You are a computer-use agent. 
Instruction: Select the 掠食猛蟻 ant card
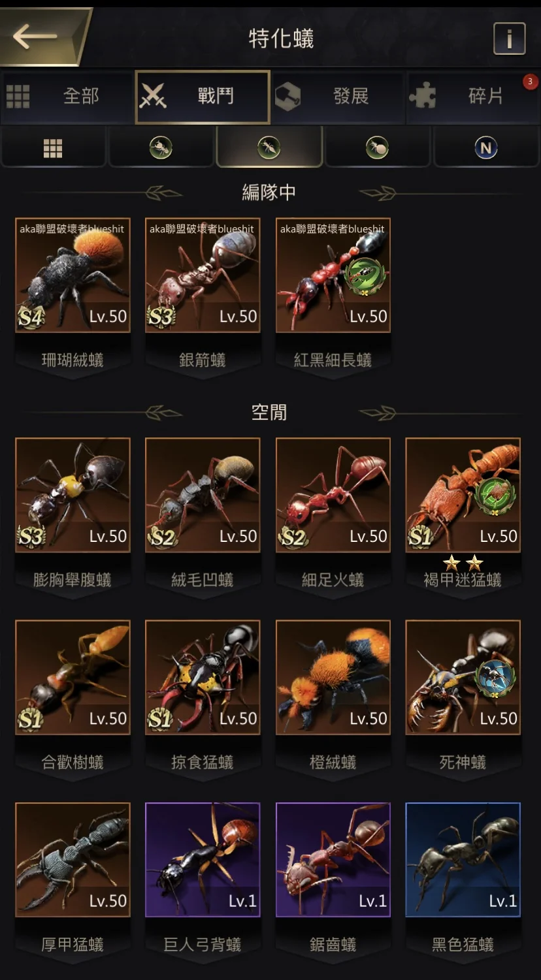pos(203,678)
